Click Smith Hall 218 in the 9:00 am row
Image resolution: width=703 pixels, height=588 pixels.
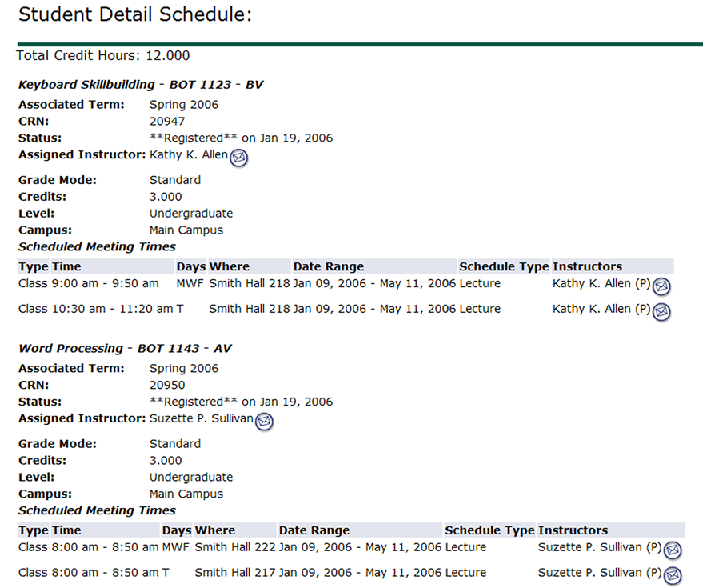point(250,284)
